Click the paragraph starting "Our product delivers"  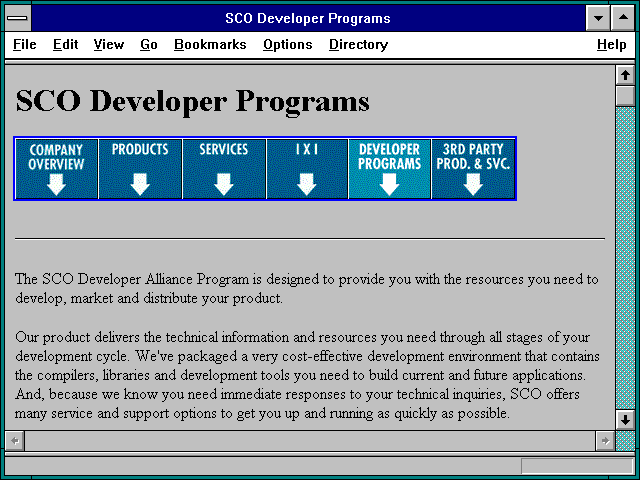(x=307, y=375)
